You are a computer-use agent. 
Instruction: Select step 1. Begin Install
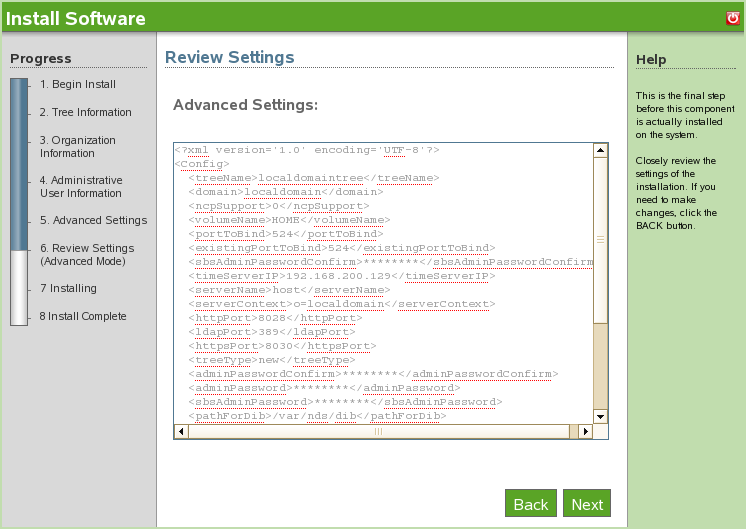[x=78, y=84]
